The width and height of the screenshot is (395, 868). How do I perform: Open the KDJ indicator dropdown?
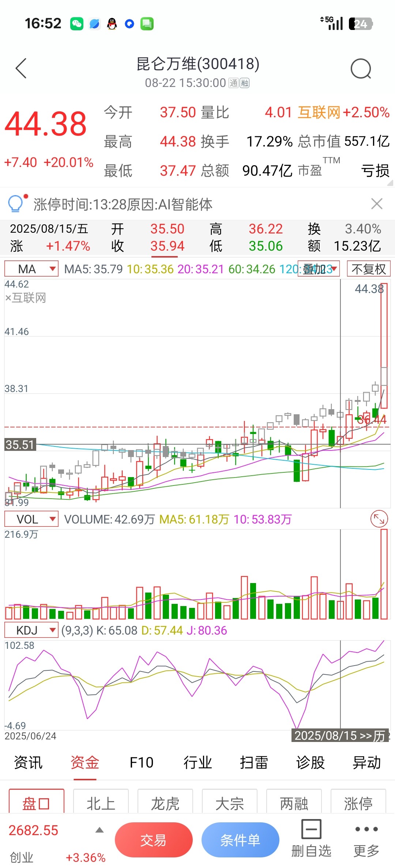pos(31,630)
